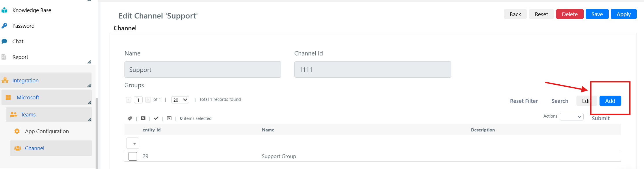Click the Microsoft logo icon

coord(8,97)
